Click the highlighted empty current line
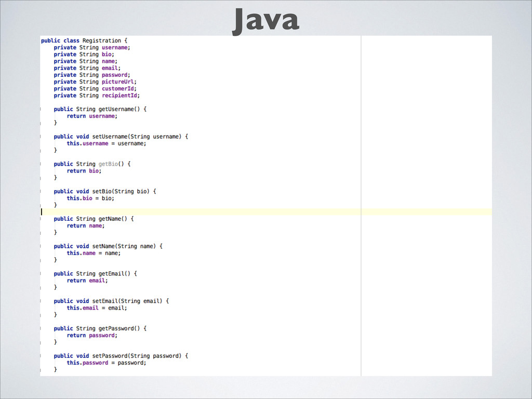Screen dimensions: 532x399 [x=208, y=212]
